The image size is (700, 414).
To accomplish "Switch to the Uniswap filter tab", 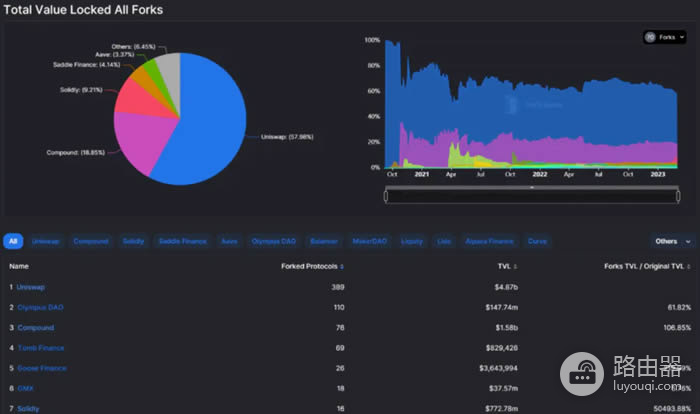I will (46, 241).
